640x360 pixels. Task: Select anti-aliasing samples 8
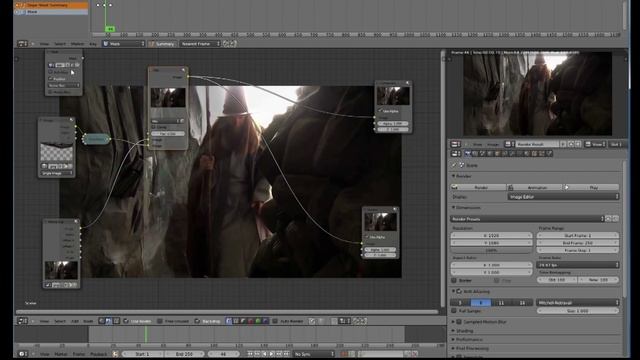click(x=481, y=302)
